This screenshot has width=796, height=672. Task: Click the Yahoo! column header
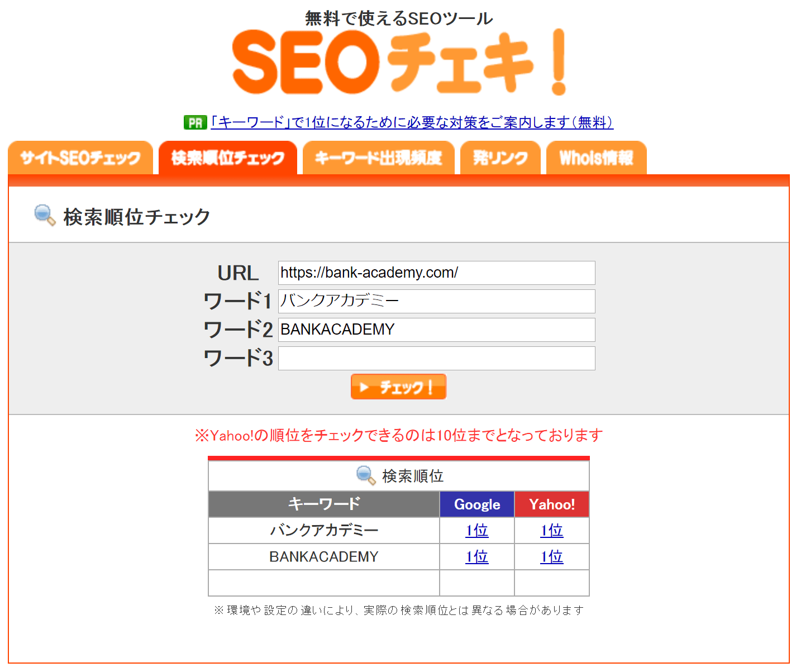coord(552,504)
